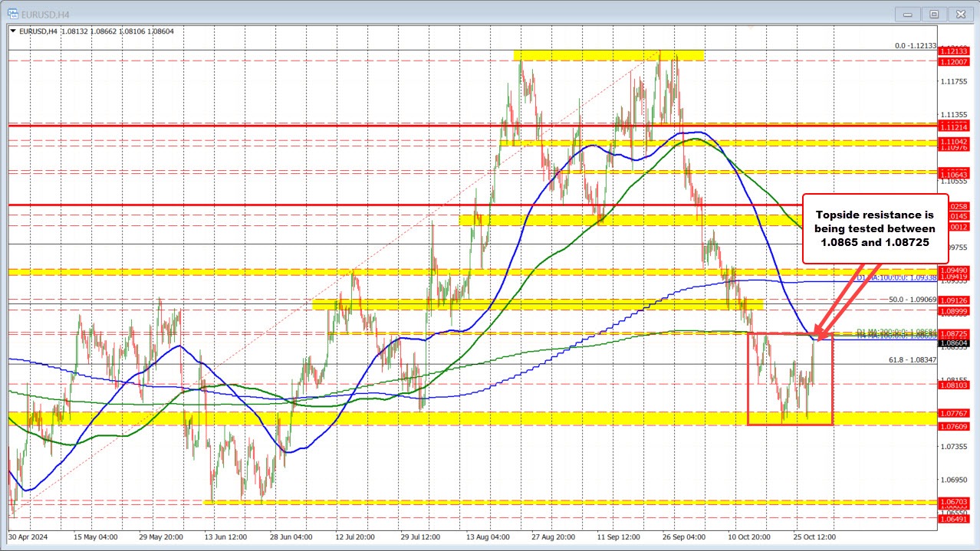Collapse the OHLC data line using the triangle
The width and height of the screenshot is (980, 551).
click(12, 31)
